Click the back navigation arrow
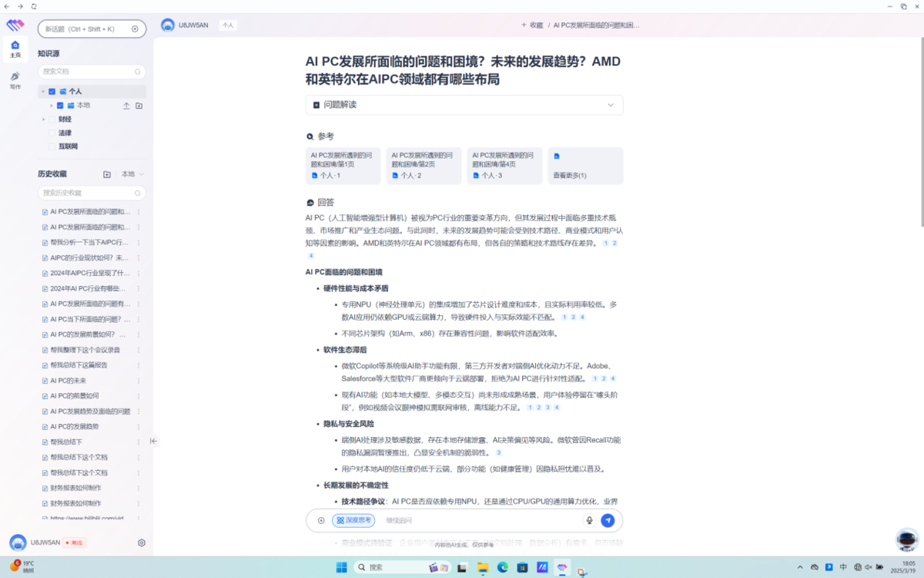Viewport: 924px width, 578px height. click(x=8, y=6)
